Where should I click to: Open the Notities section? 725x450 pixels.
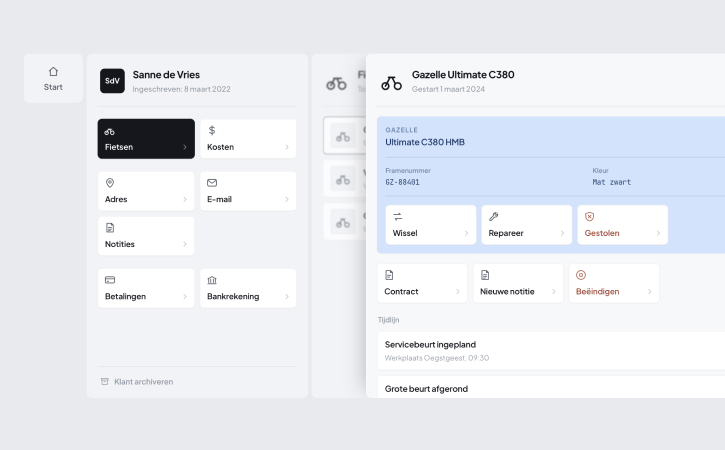point(146,236)
